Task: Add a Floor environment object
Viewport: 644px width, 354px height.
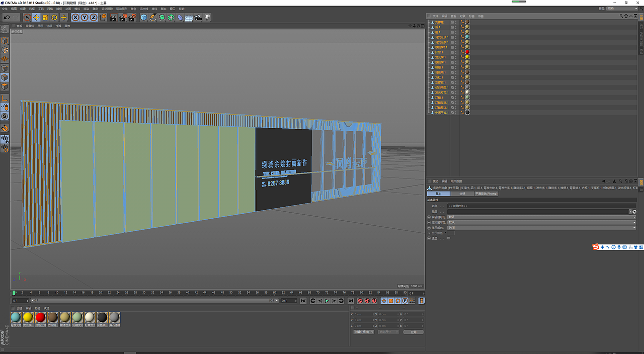Action: (189, 18)
